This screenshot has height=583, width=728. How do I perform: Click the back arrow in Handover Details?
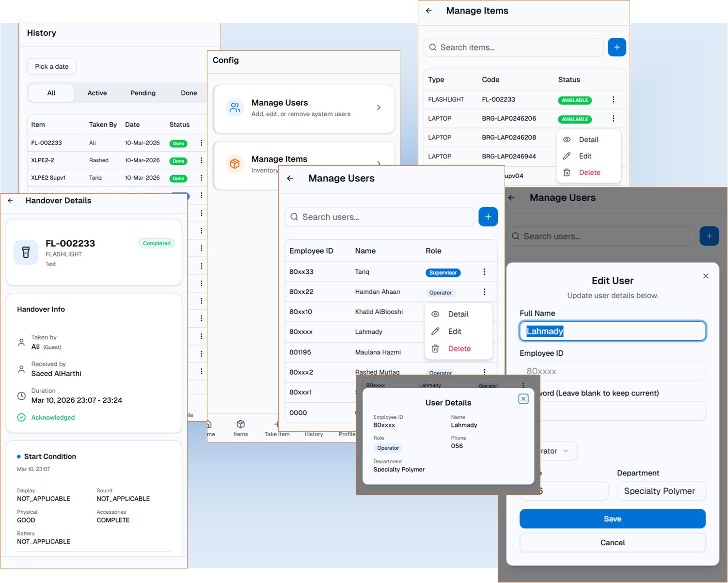pyautogui.click(x=10, y=201)
